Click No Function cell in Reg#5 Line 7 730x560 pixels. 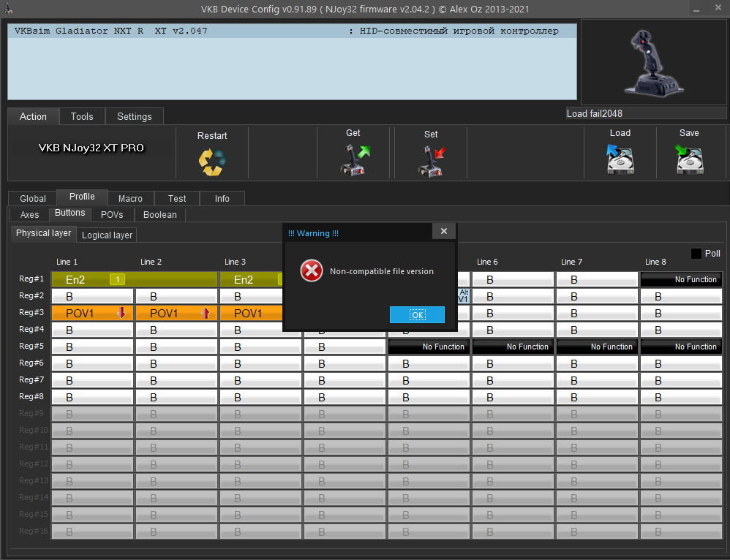tap(598, 347)
